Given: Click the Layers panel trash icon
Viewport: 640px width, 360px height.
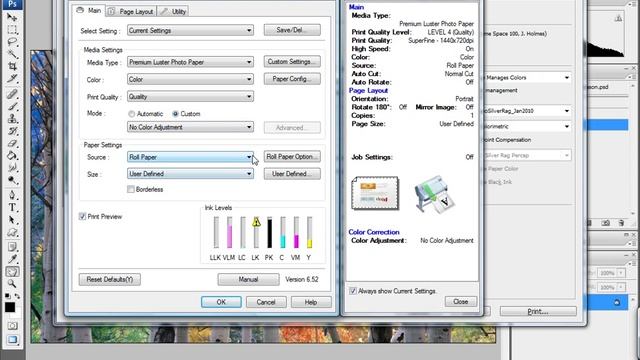Looking at the screenshot, I should tap(621, 223).
